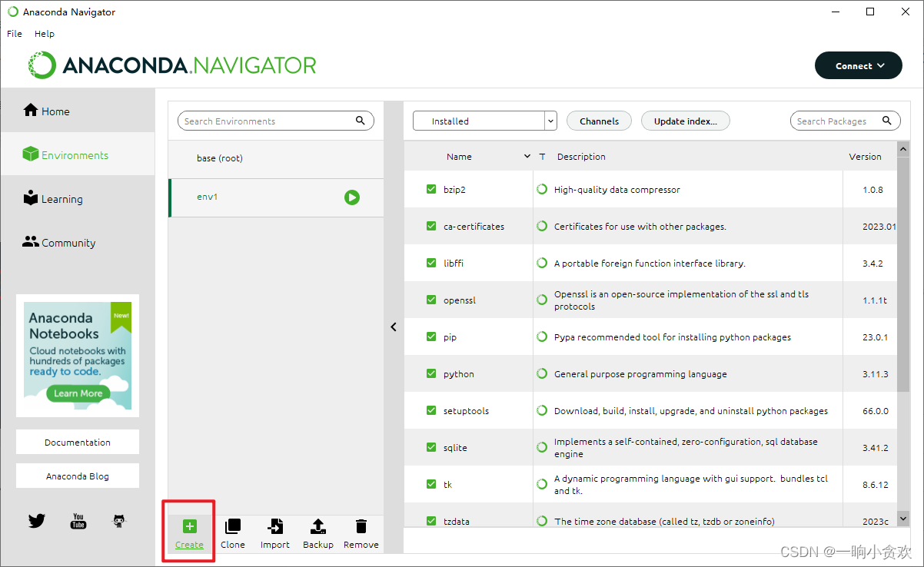Click the pip package name
The image size is (924, 567).
pos(450,337)
